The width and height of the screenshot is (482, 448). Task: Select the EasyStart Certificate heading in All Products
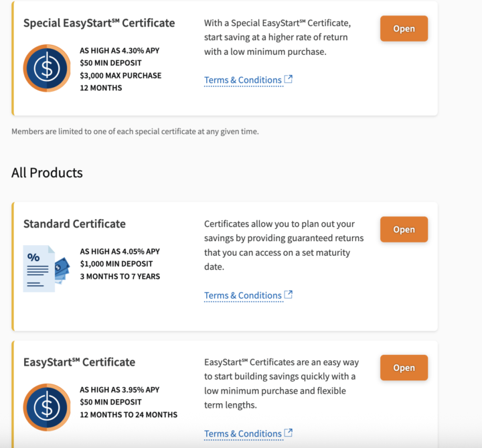[79, 362]
